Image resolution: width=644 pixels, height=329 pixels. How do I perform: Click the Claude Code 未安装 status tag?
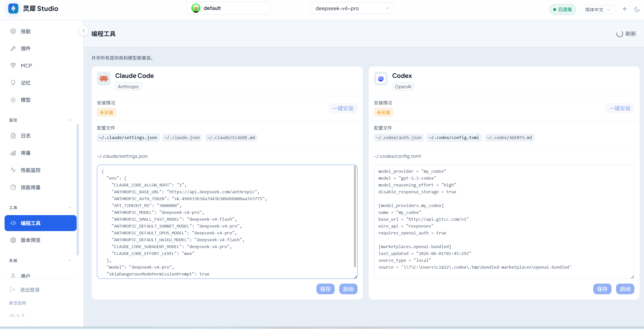tap(106, 112)
